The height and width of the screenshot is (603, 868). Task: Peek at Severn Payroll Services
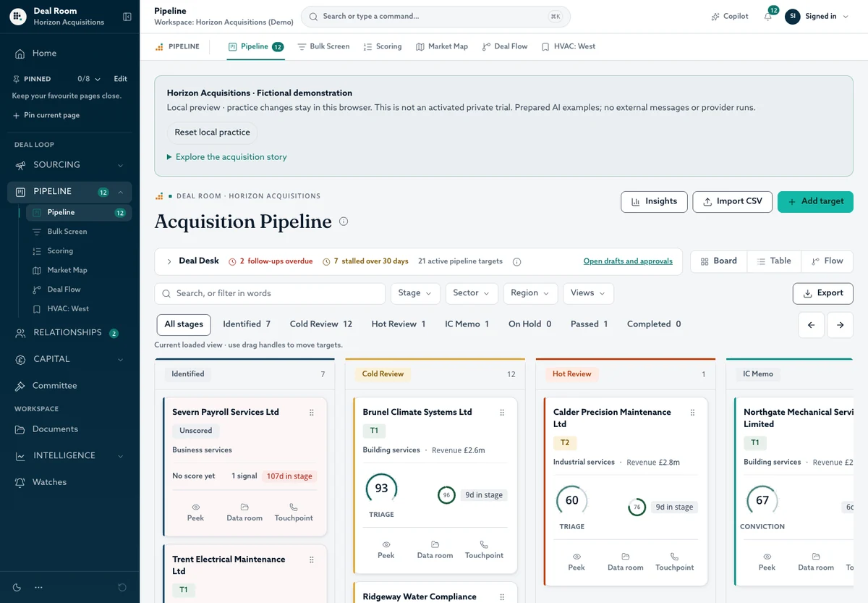[195, 513]
